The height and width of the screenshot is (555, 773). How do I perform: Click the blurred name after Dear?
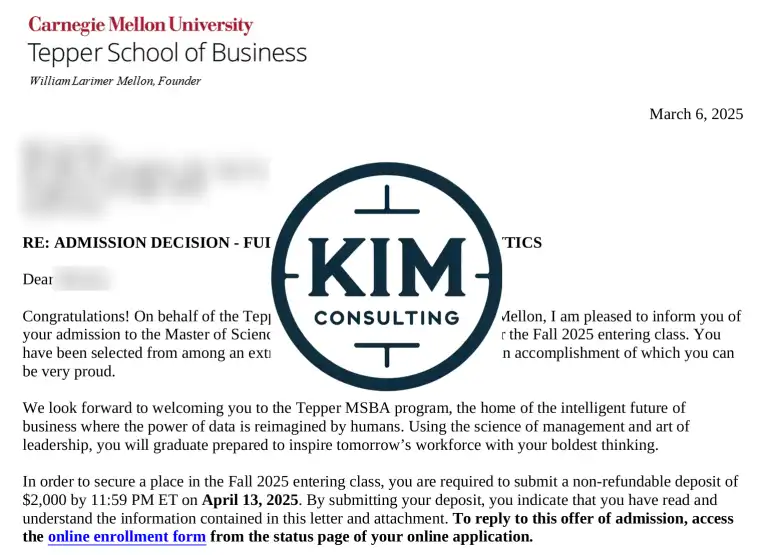click(x=82, y=280)
